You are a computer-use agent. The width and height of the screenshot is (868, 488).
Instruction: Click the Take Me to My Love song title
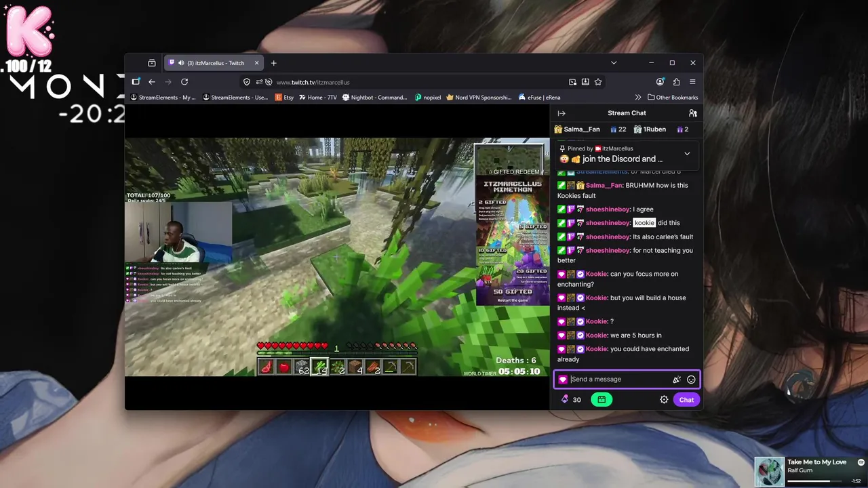[816, 462]
